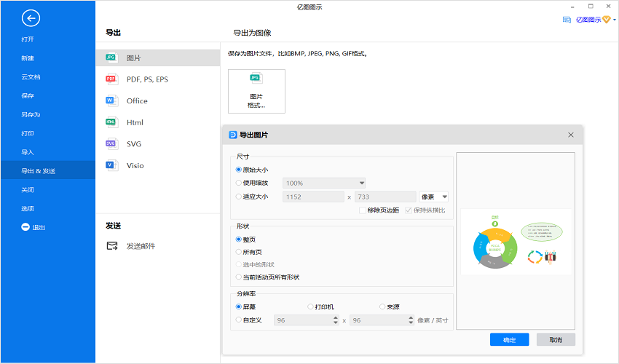Screen dimensions: 619x364
Task: Minimize the 亿图图示 window
Action: [572, 7]
